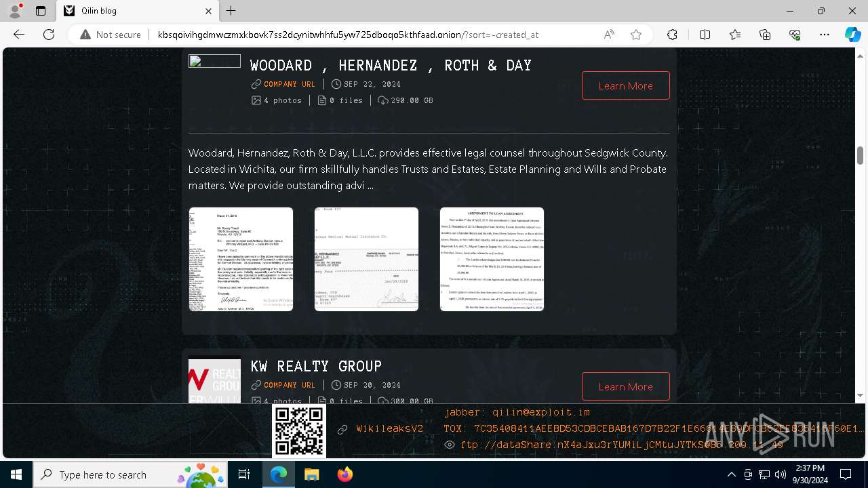Open the WikileaksV2 link
The width and height of the screenshot is (868, 488).
389,429
